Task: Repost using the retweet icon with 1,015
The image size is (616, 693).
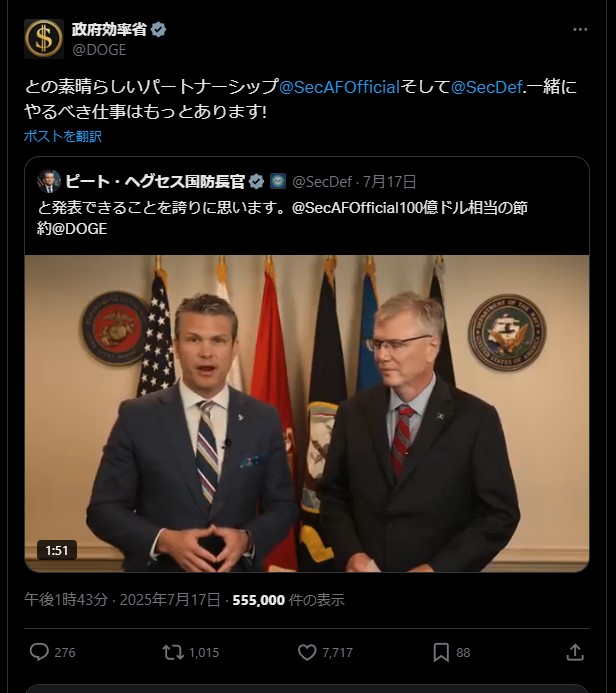Action: (x=173, y=652)
